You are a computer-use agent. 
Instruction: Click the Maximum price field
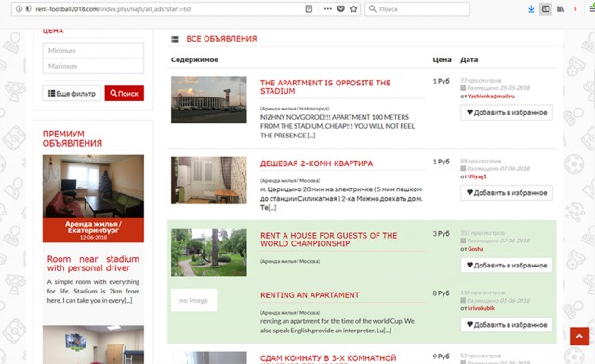pyautogui.click(x=93, y=66)
